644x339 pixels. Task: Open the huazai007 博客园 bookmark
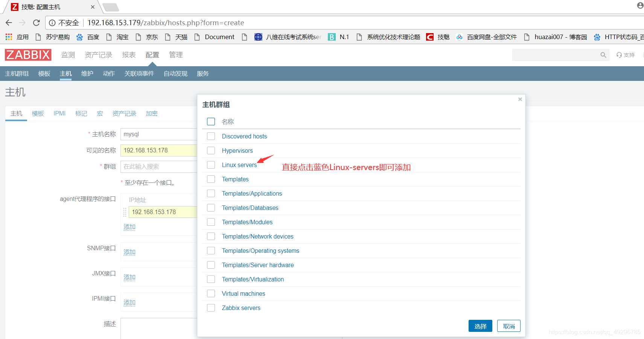tap(556, 37)
